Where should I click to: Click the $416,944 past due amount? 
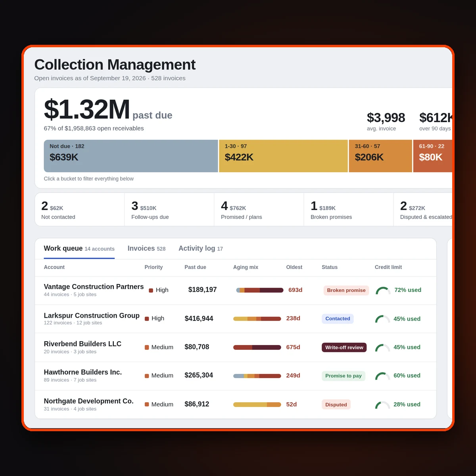pos(199,319)
